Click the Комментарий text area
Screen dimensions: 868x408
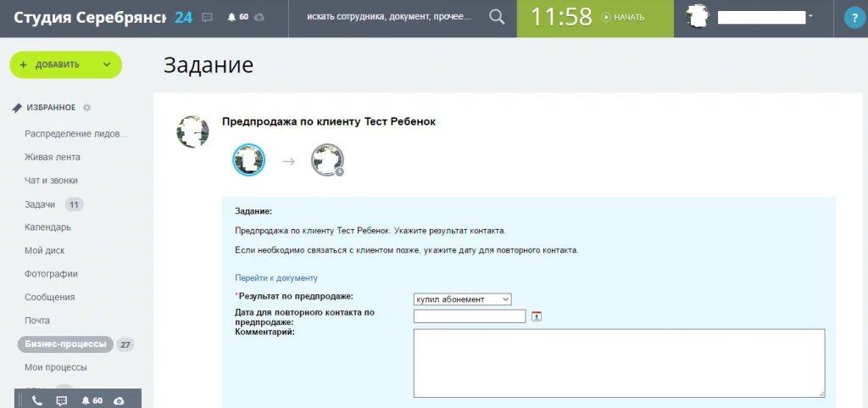618,363
